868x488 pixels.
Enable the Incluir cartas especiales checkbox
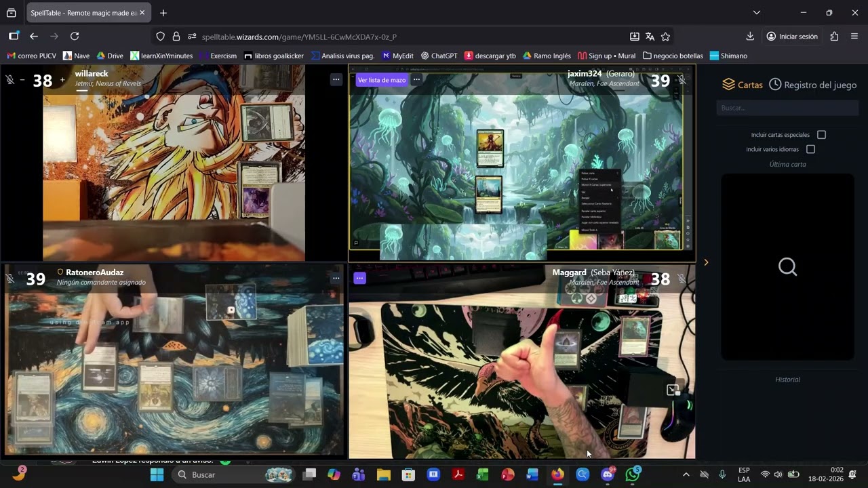coord(821,135)
